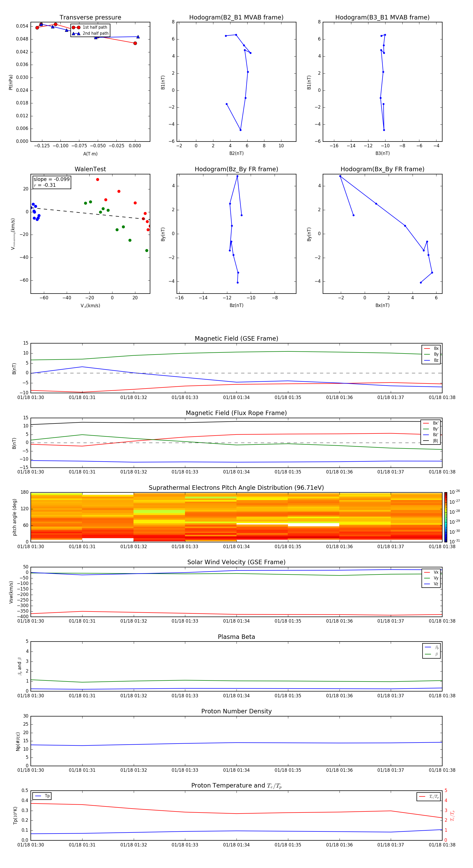
Task: Click the 01/18 01:34 tick under Plasma Beta
Action: (236, 695)
